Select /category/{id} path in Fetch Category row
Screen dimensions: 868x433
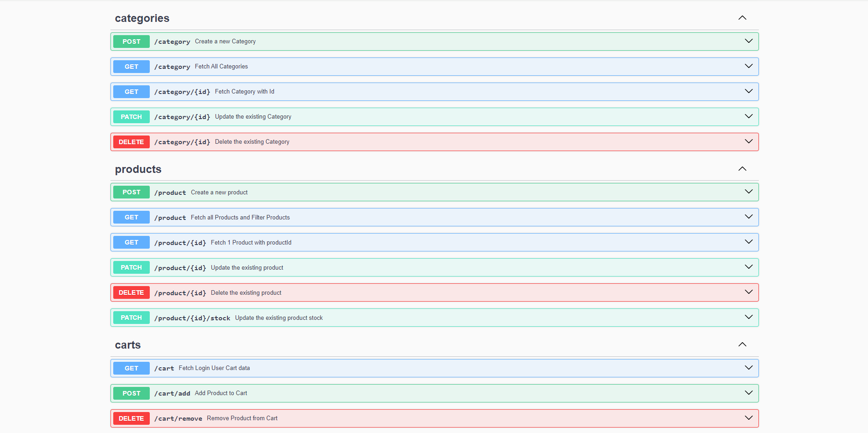point(182,92)
